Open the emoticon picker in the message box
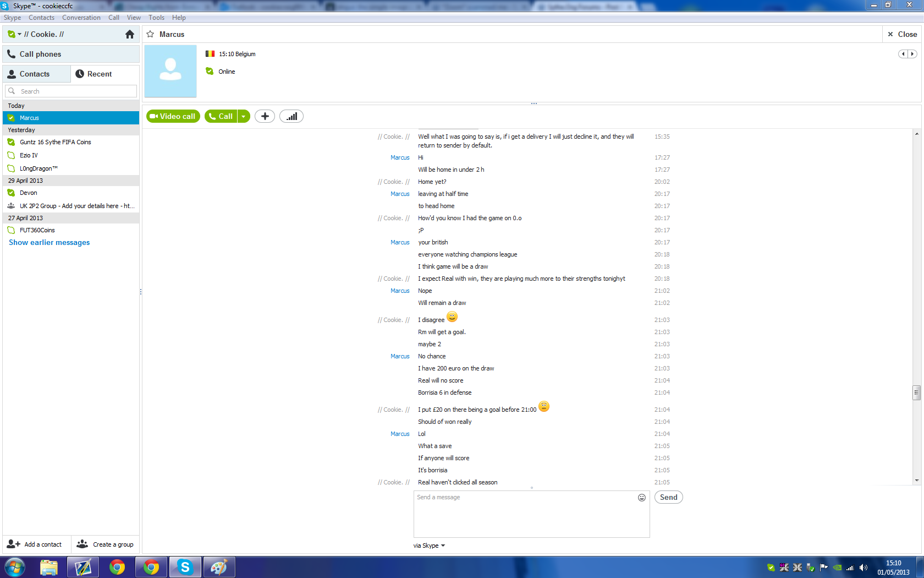This screenshot has height=578, width=924. (642, 498)
